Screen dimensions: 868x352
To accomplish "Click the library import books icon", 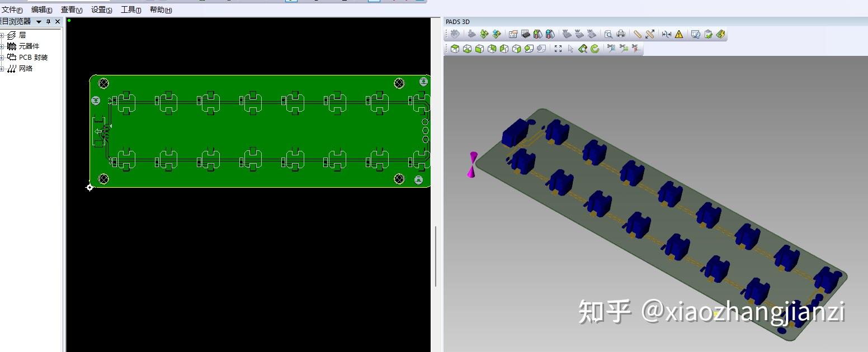I will point(537,34).
